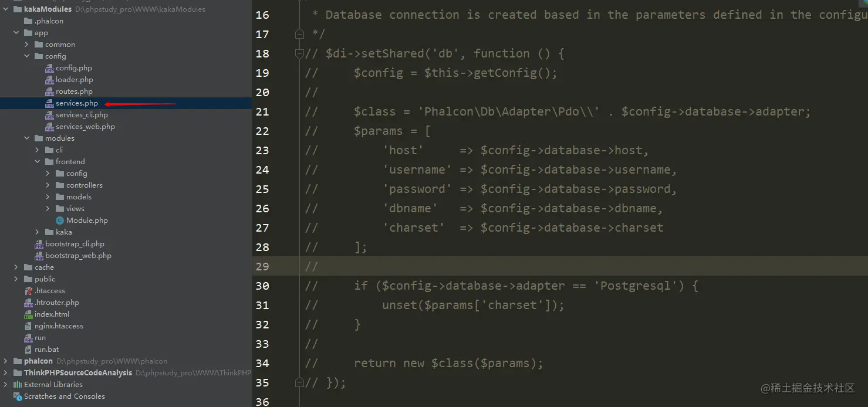The image size is (868, 407).
Task: Expand the controllers folder
Action: click(48, 185)
